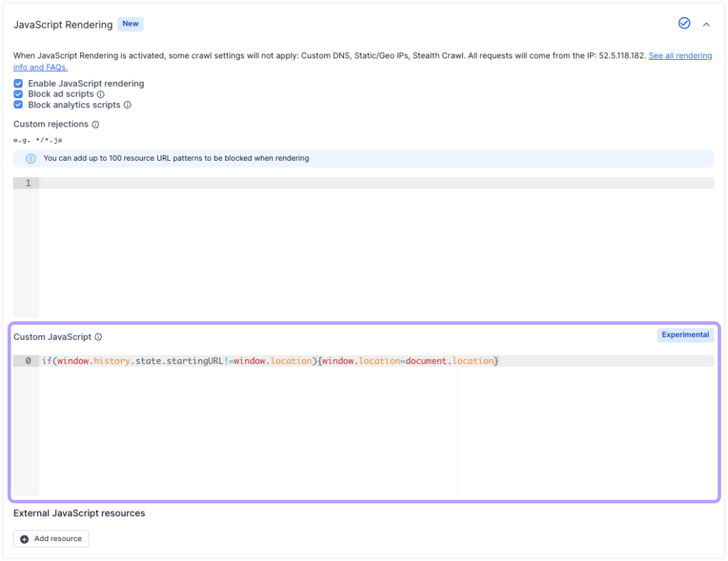Open the rendering info and FAQs link
Viewport: 728px width, 561px height.
point(680,55)
